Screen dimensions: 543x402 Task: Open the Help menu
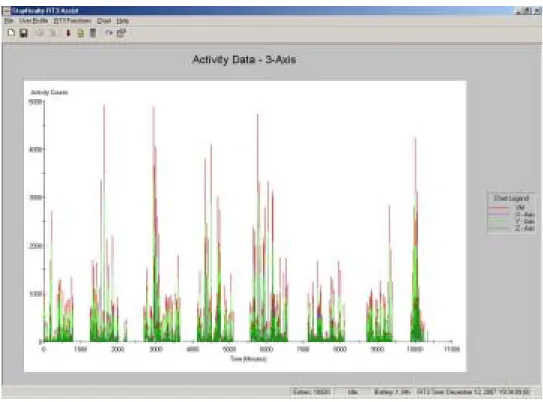point(122,21)
